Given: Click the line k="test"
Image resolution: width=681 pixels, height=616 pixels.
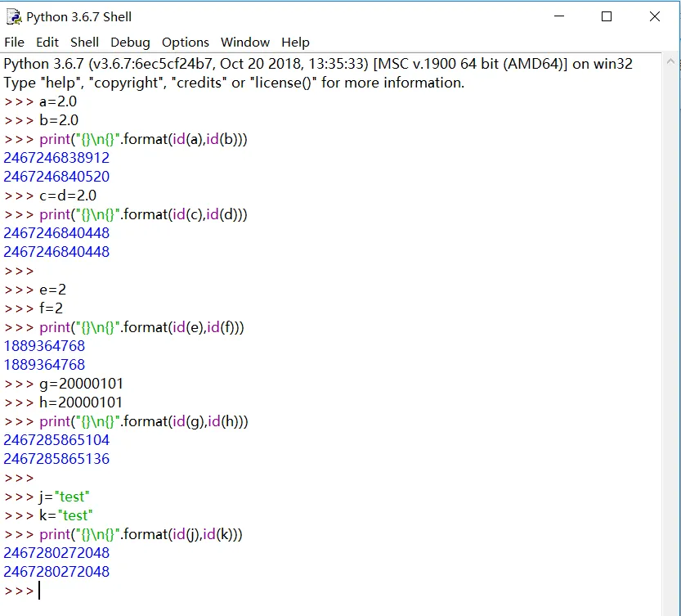Looking at the screenshot, I should [66, 515].
